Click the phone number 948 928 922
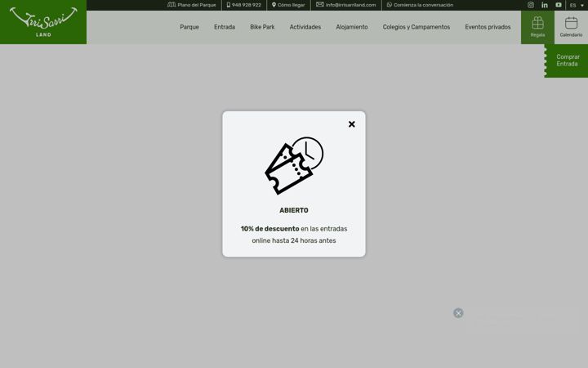588x368 pixels. (243, 5)
